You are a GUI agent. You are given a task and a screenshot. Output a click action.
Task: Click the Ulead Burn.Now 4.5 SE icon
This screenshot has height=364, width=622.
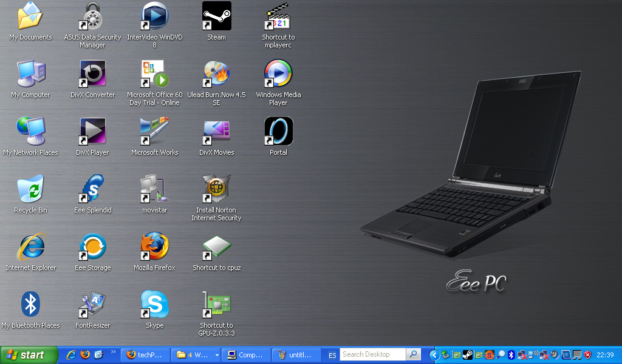pos(216,74)
